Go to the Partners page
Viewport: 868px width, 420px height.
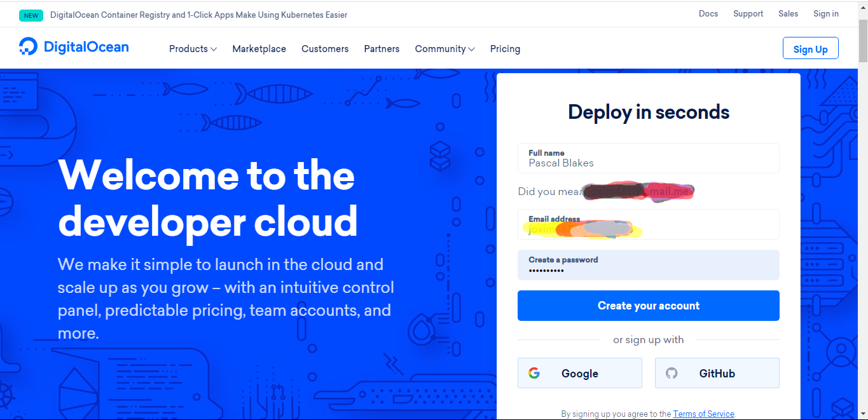pos(382,49)
